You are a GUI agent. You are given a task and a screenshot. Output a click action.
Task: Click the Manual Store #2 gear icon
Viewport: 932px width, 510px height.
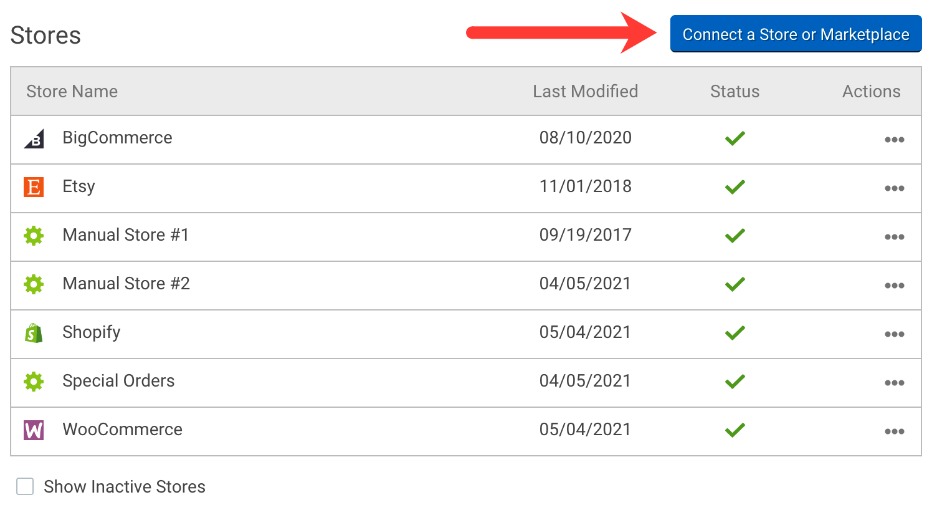(34, 284)
